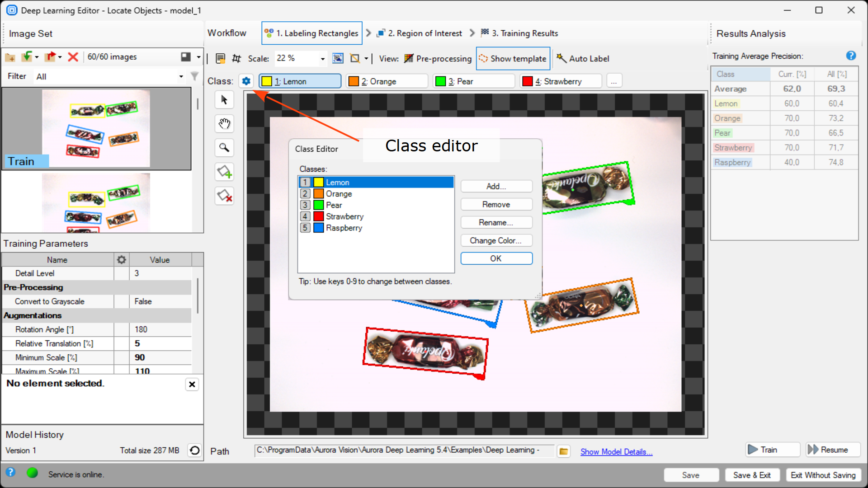Click the browse folder icon beside Path

(x=563, y=451)
